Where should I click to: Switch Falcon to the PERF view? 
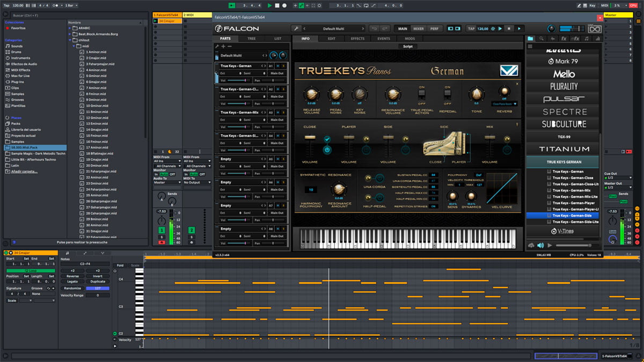pyautogui.click(x=434, y=28)
